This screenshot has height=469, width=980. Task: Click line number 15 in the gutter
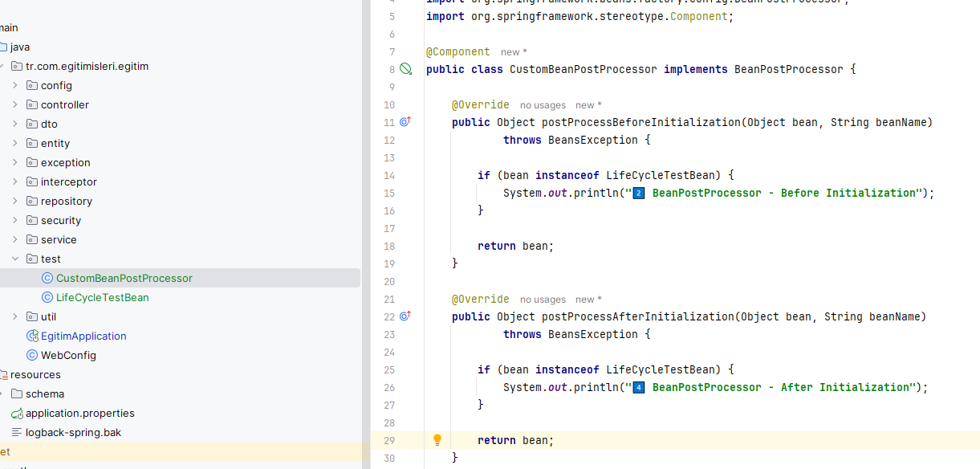pyautogui.click(x=389, y=193)
